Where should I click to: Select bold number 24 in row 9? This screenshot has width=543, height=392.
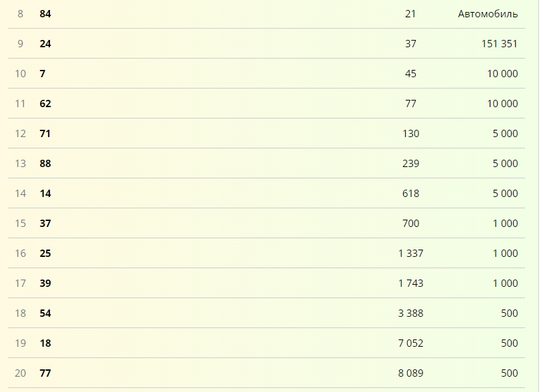tap(45, 44)
